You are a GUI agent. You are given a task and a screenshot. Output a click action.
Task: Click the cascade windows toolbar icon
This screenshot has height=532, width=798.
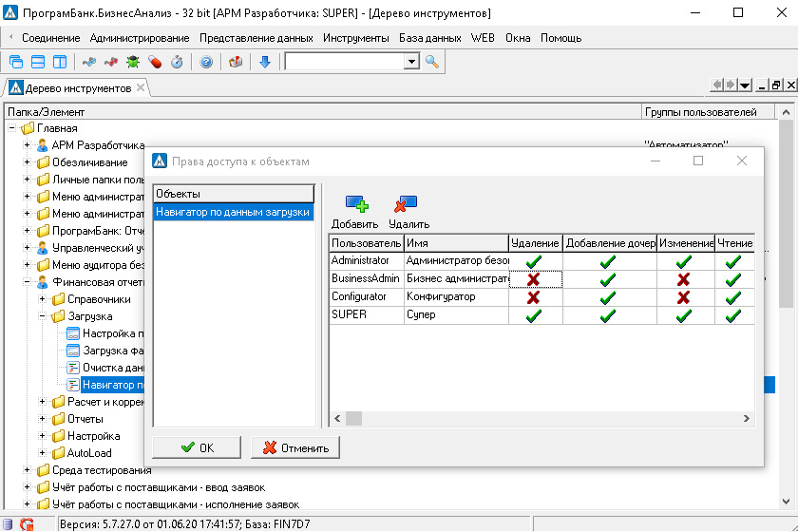16,62
